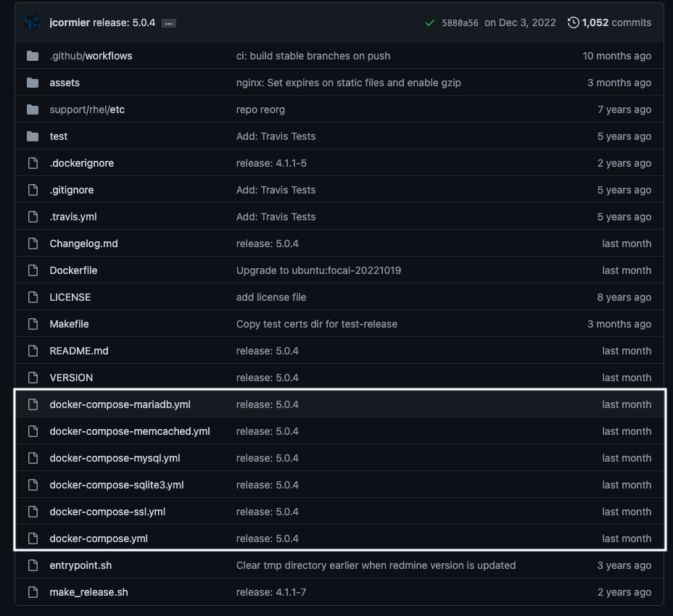673x616 pixels.
Task: Open docker-compose-sqlite3.yml
Action: pyautogui.click(x=117, y=485)
